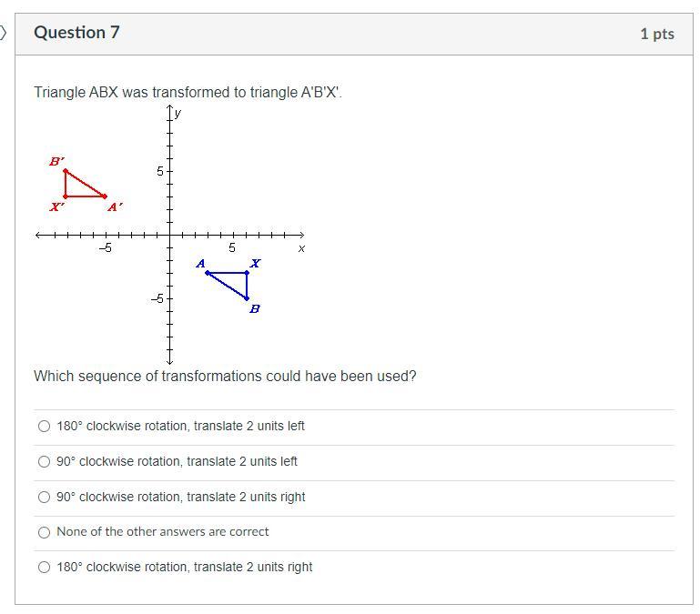700x614 pixels.
Task: Select the 180° clockwise rotation, translate 2 units left option
Action: (44, 427)
